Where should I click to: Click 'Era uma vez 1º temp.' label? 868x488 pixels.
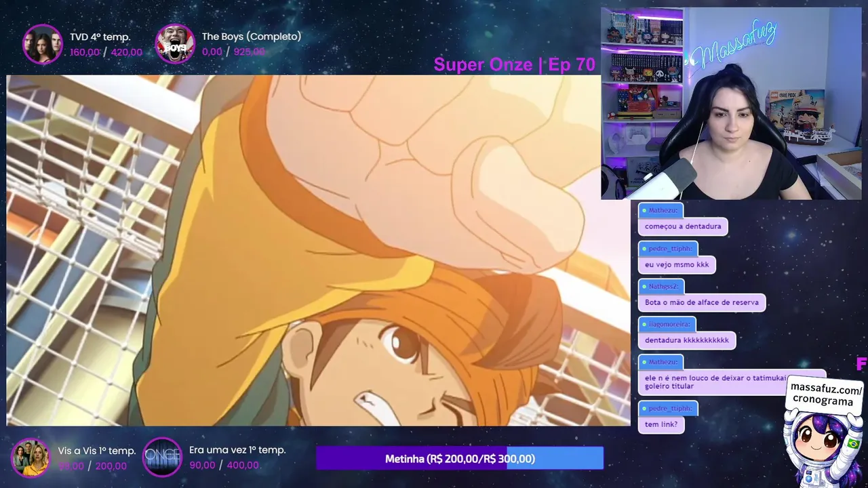pos(237,450)
